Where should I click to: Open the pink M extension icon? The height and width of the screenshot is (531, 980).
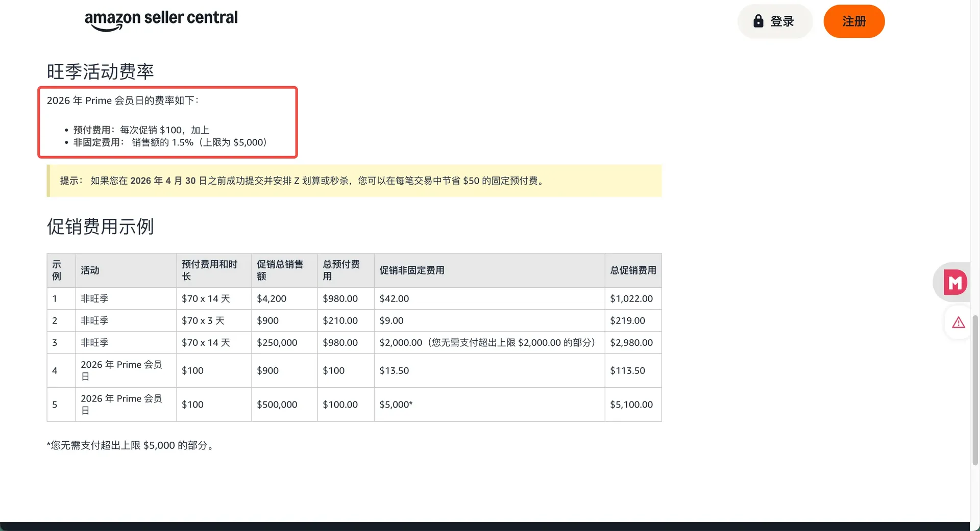click(955, 282)
